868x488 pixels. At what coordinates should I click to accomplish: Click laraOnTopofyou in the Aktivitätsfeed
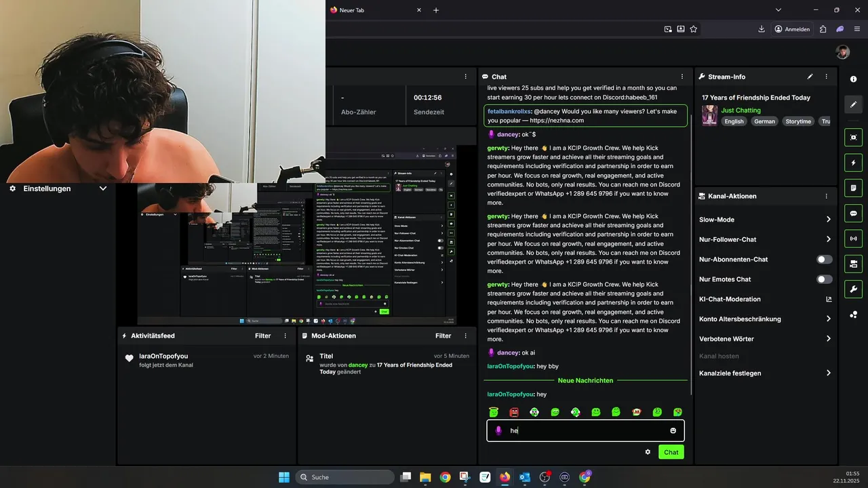pos(163,356)
